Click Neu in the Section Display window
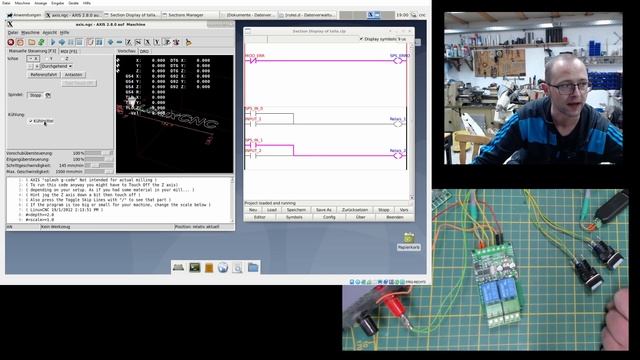640x360 pixels. (253, 210)
